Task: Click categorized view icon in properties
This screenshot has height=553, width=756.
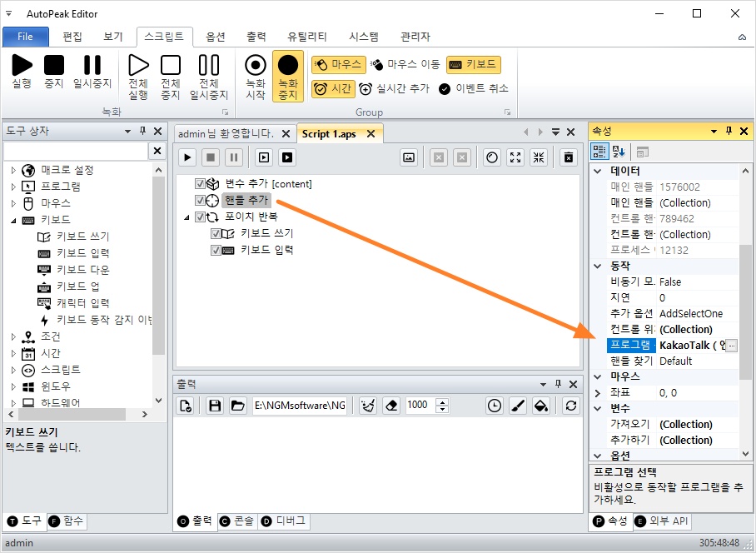Action: tap(599, 152)
